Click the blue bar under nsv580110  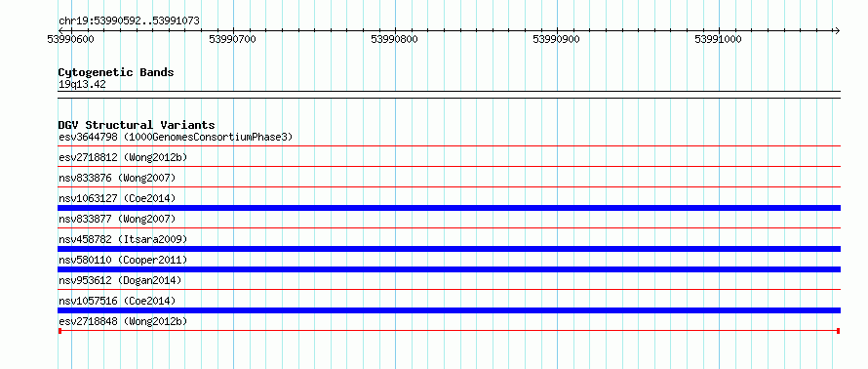449,269
